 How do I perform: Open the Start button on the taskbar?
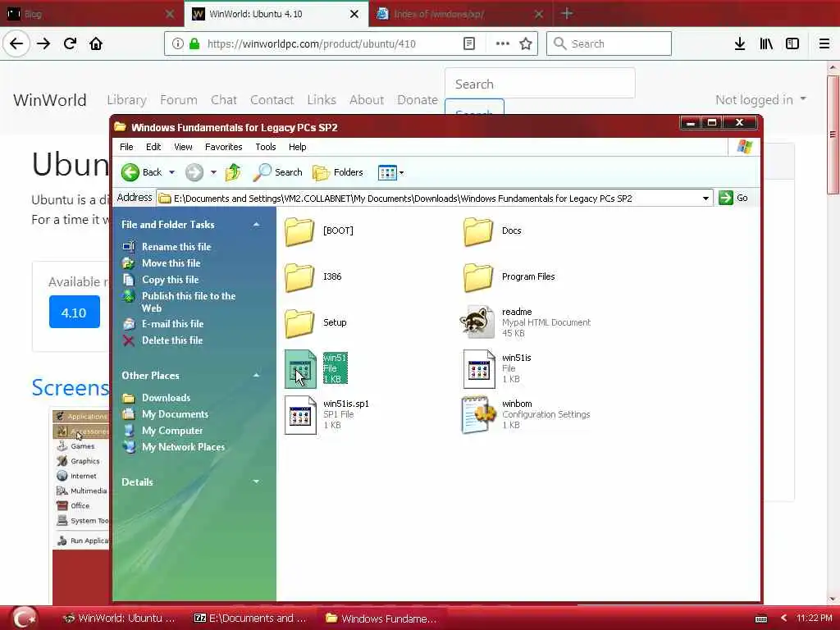[x=24, y=618]
